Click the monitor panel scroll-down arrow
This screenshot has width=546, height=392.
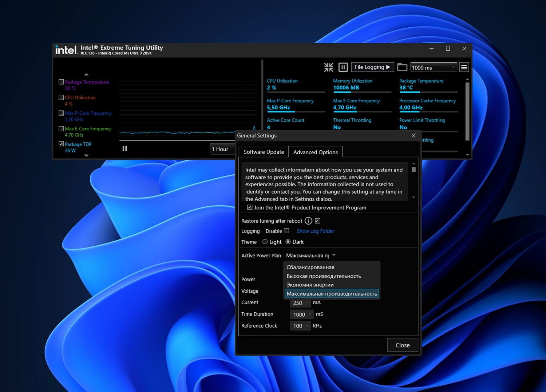[x=467, y=155]
